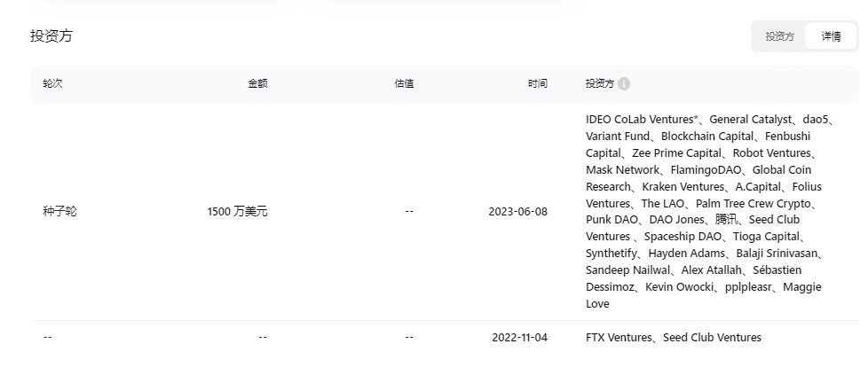868x383 pixels.
Task: Select the 种子轮 funding round cell
Action: click(59, 212)
